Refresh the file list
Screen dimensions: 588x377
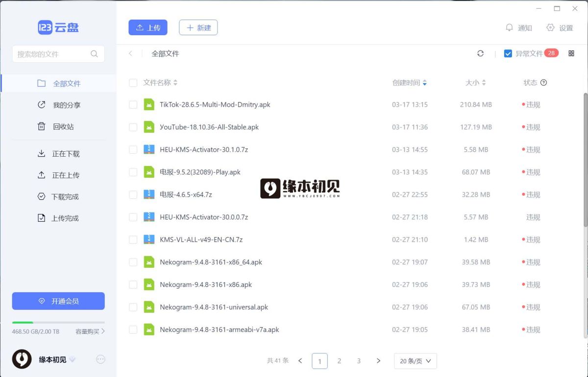point(480,53)
